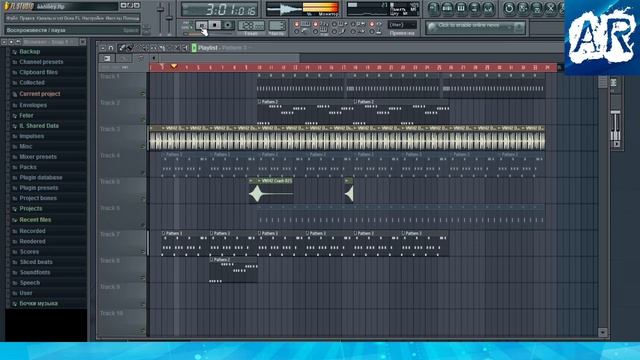
Task: Select the playlist Delete tool
Action: pos(138,48)
